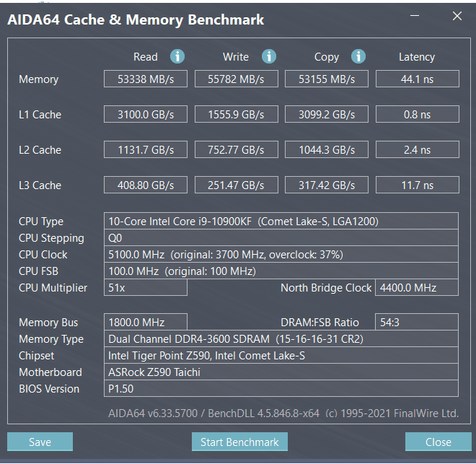This screenshot has width=476, height=464.
Task: Click the Motherboard name field
Action: coord(281,372)
